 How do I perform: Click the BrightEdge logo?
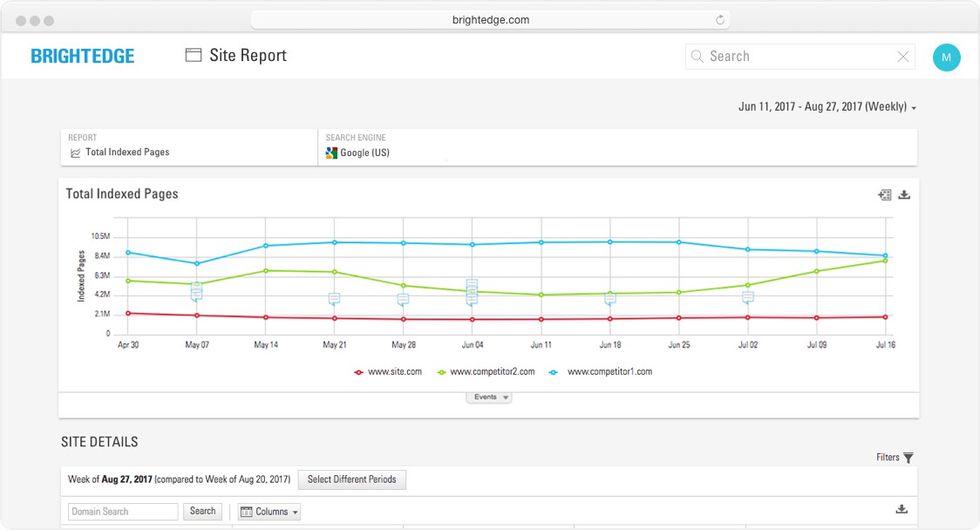click(83, 57)
